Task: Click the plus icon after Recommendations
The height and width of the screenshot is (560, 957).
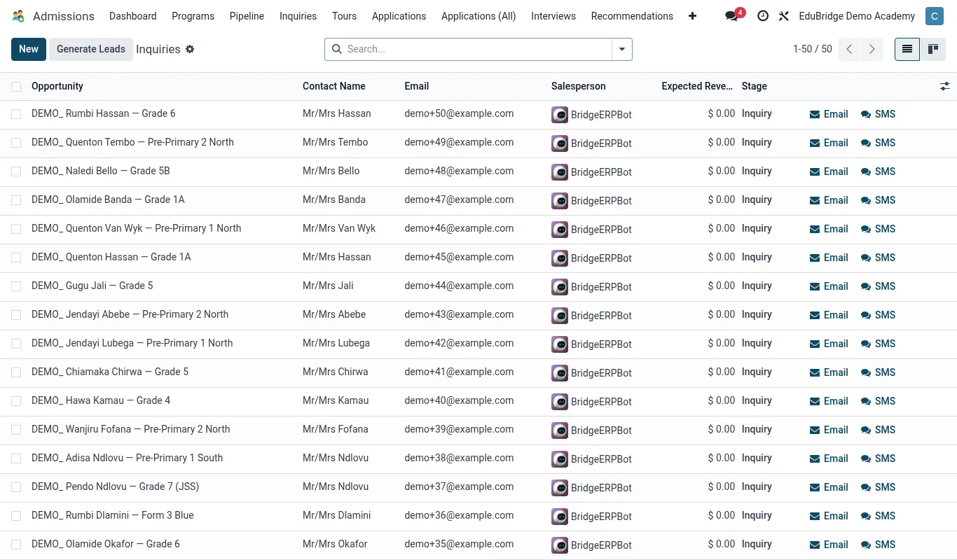Action: point(692,15)
